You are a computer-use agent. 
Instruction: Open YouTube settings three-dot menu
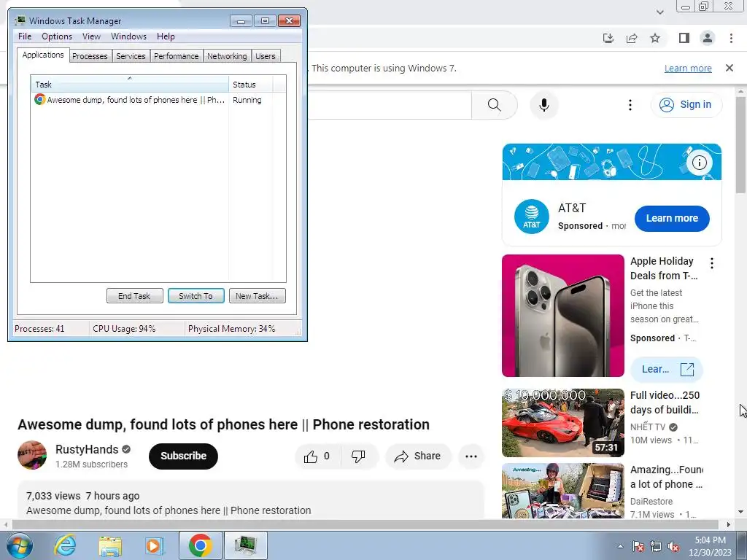tap(630, 105)
